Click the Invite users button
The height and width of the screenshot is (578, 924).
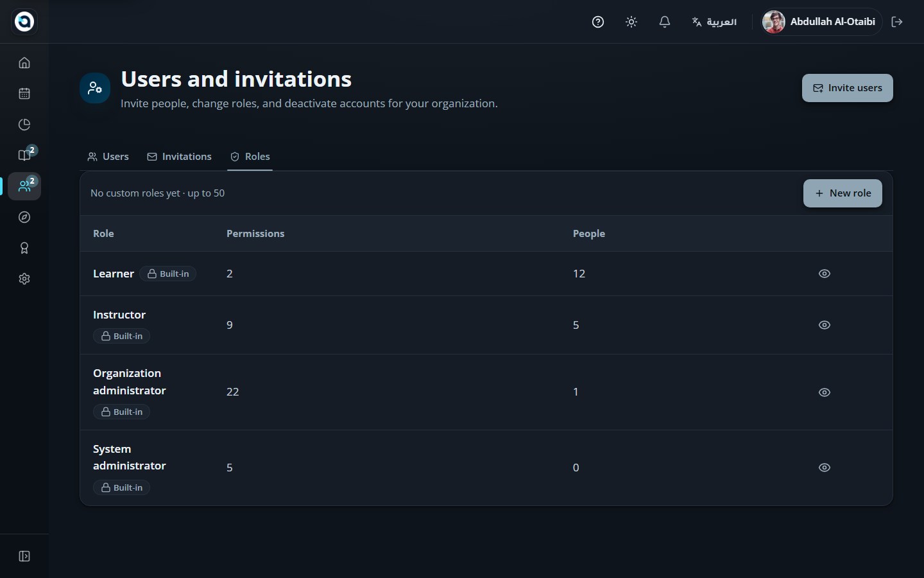tap(848, 88)
